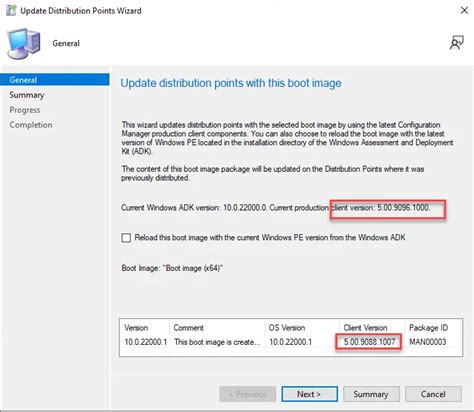Click the feedback person icon at top right

coord(456,43)
